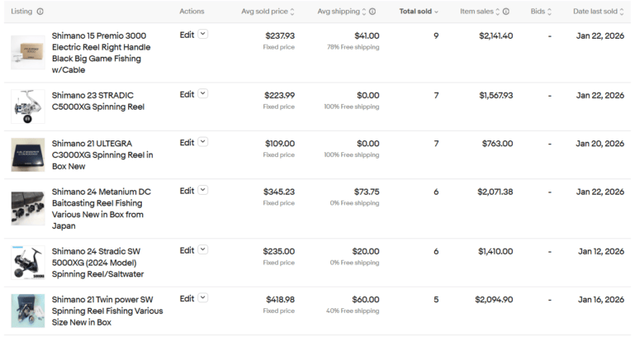
Task: Click the sort arrows beside Date last sold
Action: pos(622,12)
